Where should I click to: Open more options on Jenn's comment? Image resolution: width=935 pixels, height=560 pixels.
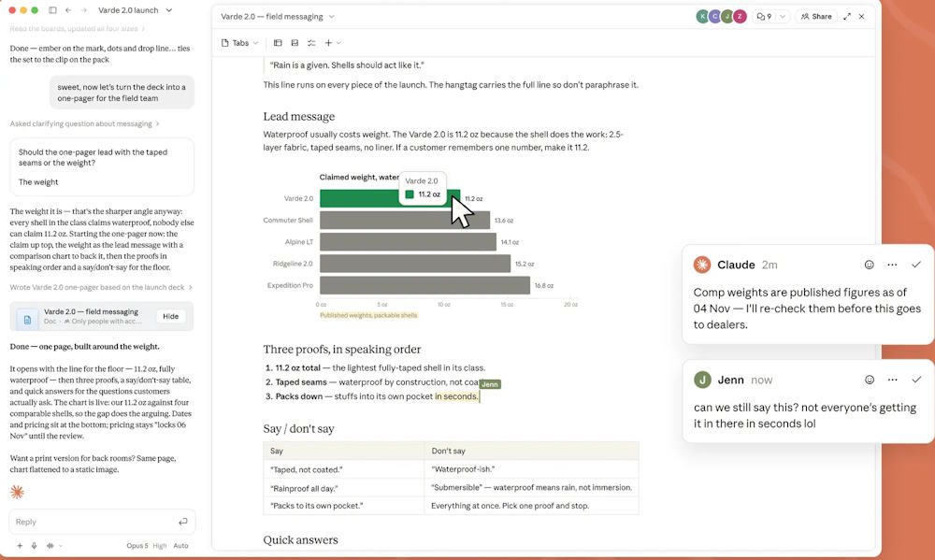(x=892, y=380)
